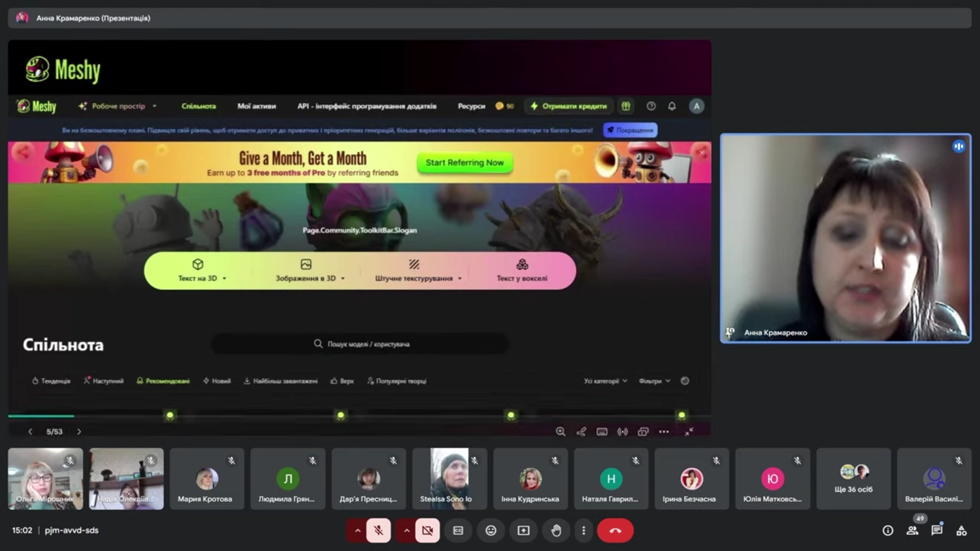
Task: Click the broadcast icon in presentation toolbar
Action: point(623,432)
